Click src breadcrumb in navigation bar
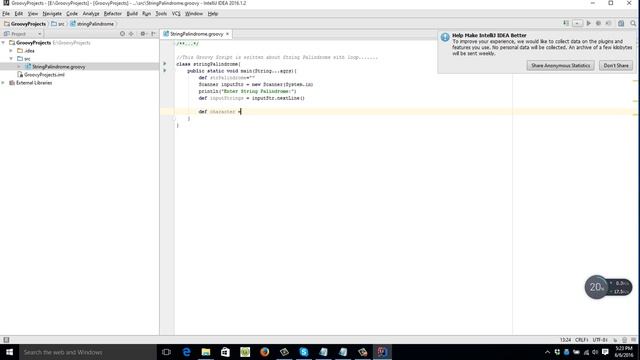Screen dimensions: 640x360 [x=58, y=24]
